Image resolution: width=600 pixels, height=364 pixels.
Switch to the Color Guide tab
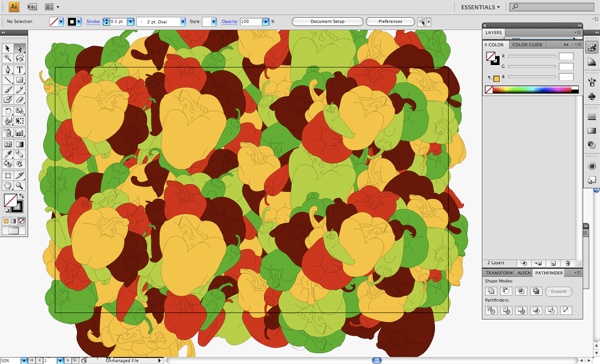[527, 45]
